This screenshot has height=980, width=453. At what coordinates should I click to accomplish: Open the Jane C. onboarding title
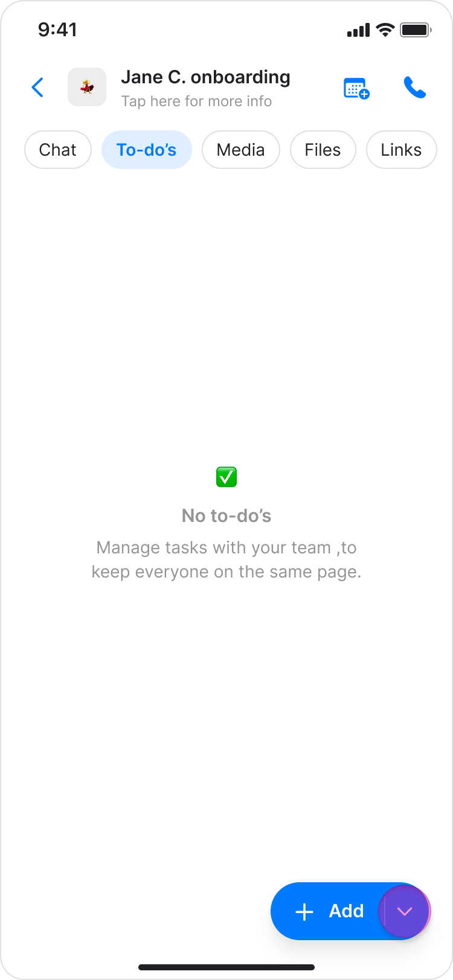pos(205,77)
